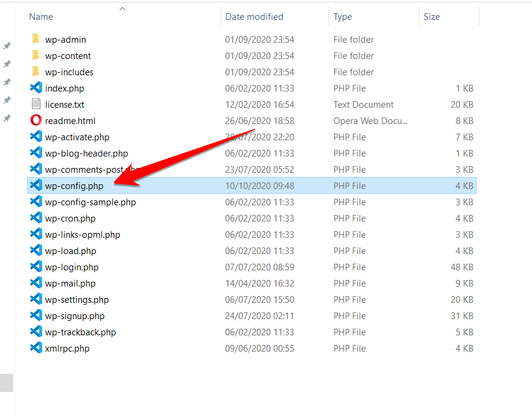Image resolution: width=532 pixels, height=416 pixels.
Task: Click the VS Code icon beside index.php
Action: (36, 88)
